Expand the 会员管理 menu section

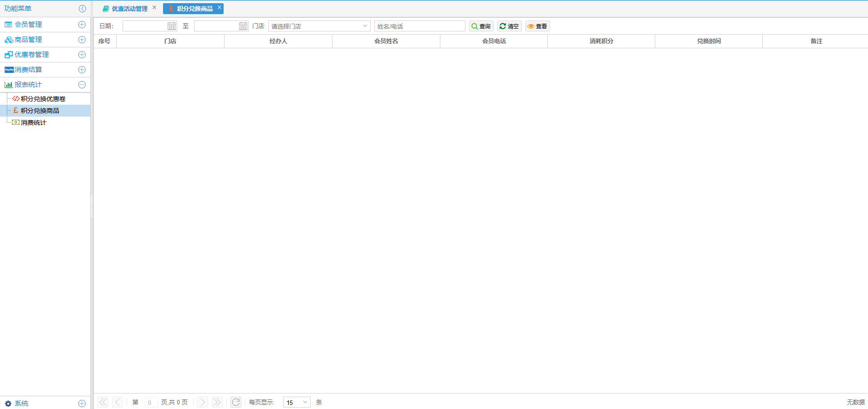82,25
